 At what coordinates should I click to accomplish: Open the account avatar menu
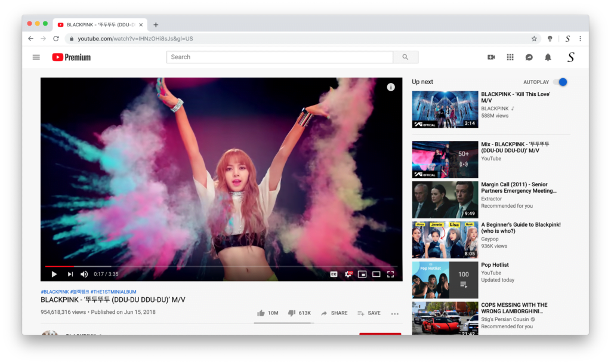(570, 57)
